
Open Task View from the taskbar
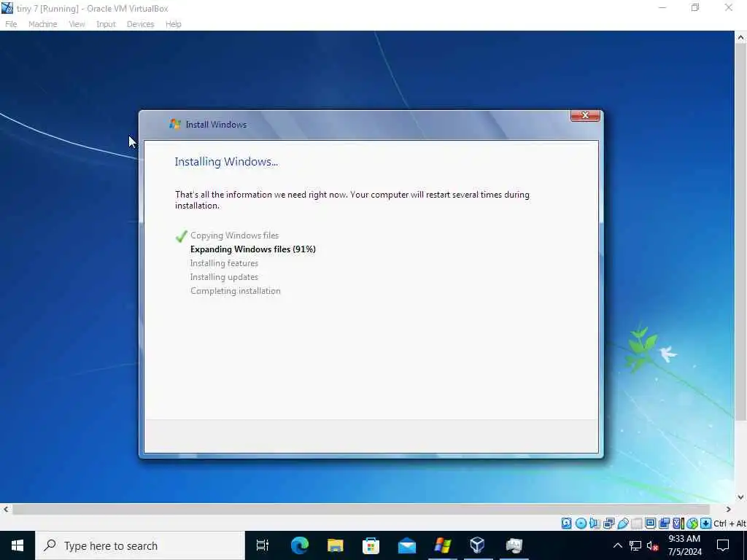(263, 545)
